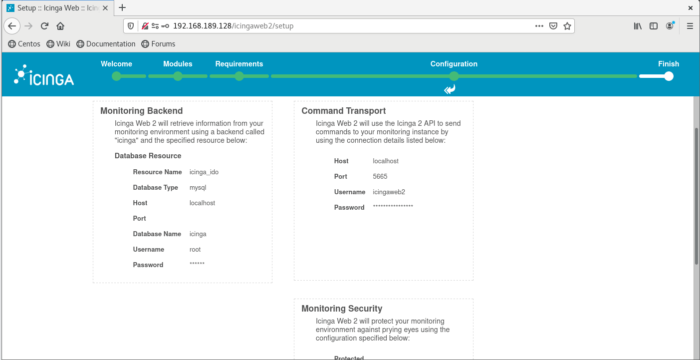Click the browser forward arrow
The height and width of the screenshot is (360, 700).
(x=29, y=26)
